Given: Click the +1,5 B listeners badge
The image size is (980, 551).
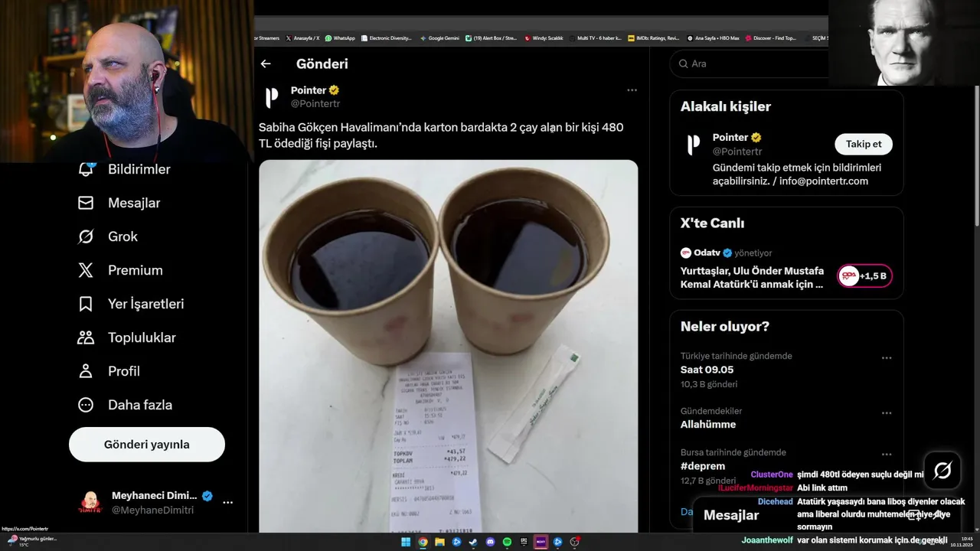Looking at the screenshot, I should [864, 276].
